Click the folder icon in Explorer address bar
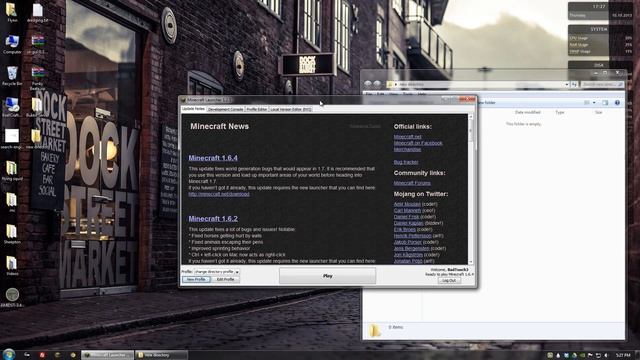This screenshot has width=640, height=360. coord(390,84)
